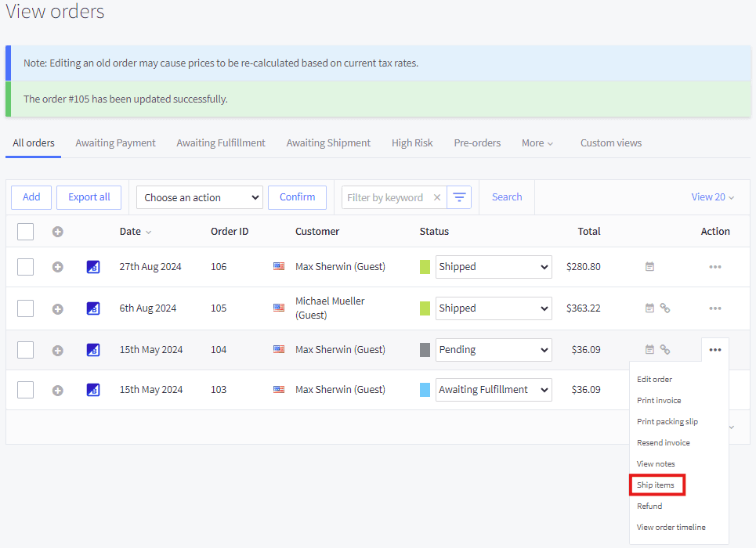Viewport: 756px width, 548px height.
Task: Click the Search link
Action: [507, 197]
